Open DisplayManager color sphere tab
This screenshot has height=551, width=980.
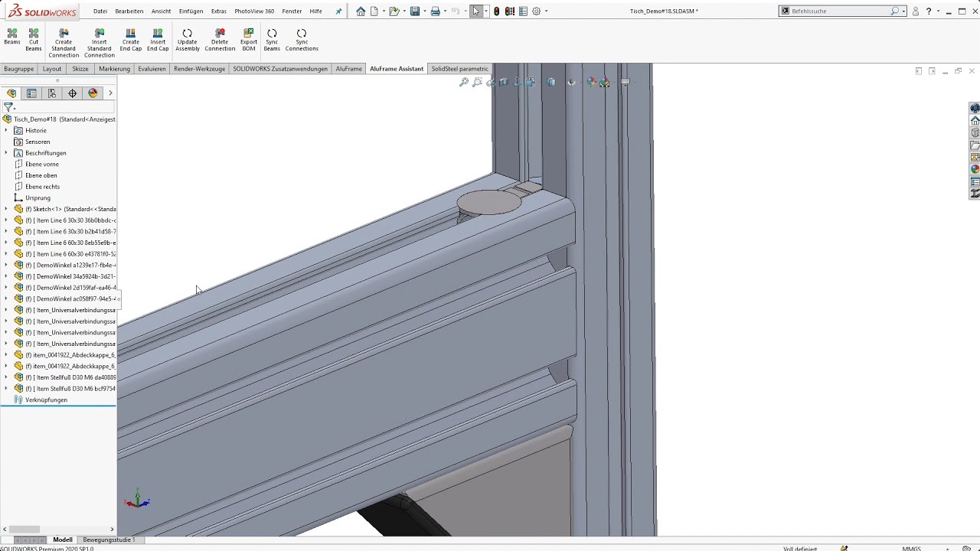(x=93, y=93)
